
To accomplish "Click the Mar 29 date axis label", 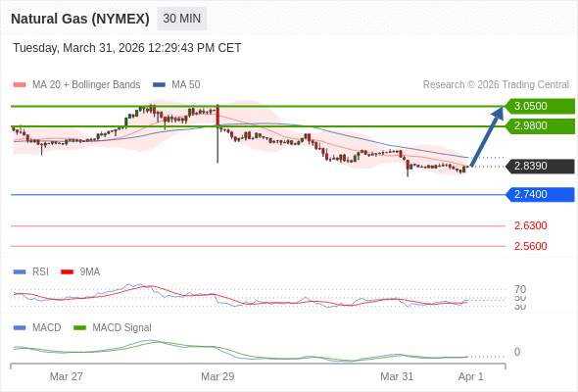I will (217, 376).
